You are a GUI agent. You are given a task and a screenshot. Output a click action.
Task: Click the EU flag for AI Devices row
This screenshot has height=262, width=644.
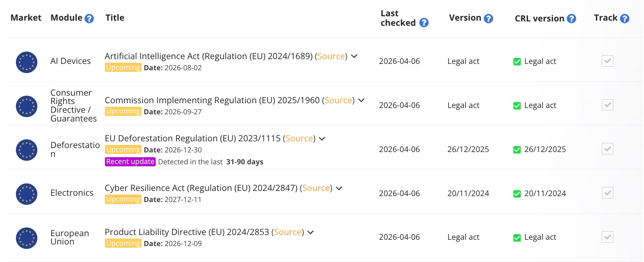coord(27,62)
